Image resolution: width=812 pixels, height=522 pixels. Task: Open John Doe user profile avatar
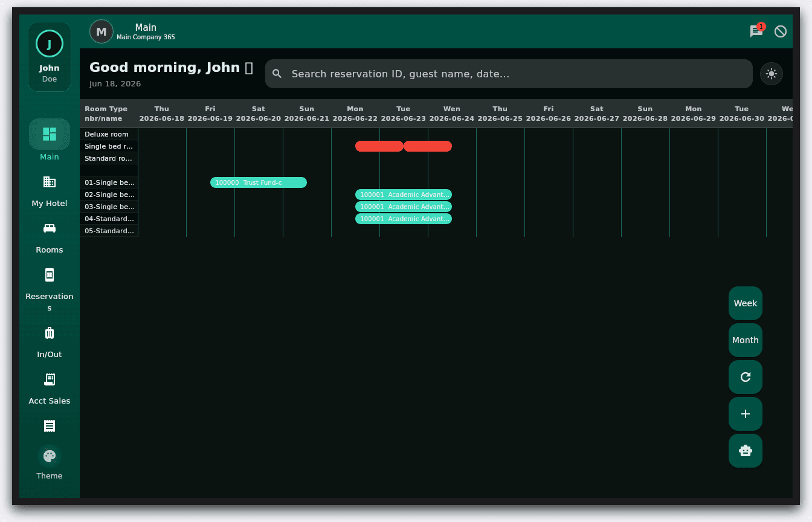[50, 43]
